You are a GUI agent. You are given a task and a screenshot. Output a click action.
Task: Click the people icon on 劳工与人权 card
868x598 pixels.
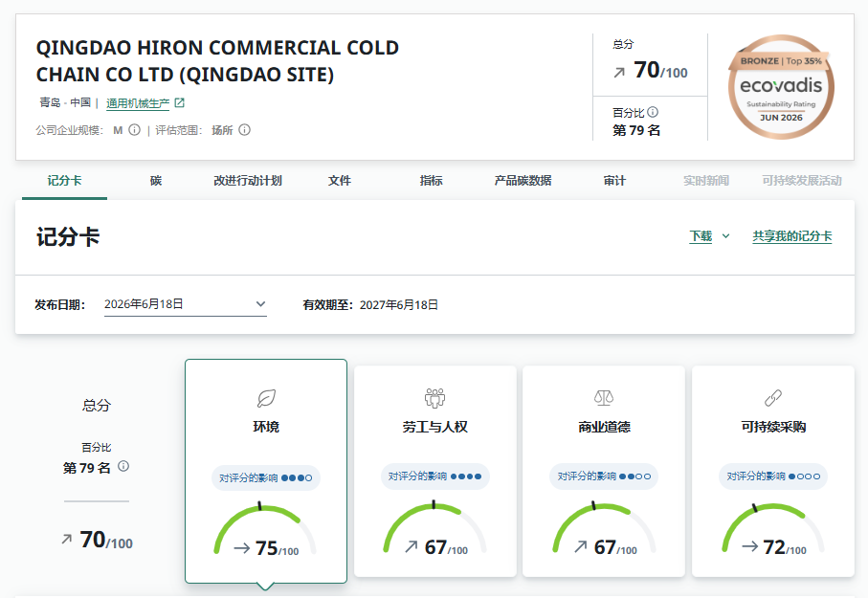click(435, 398)
